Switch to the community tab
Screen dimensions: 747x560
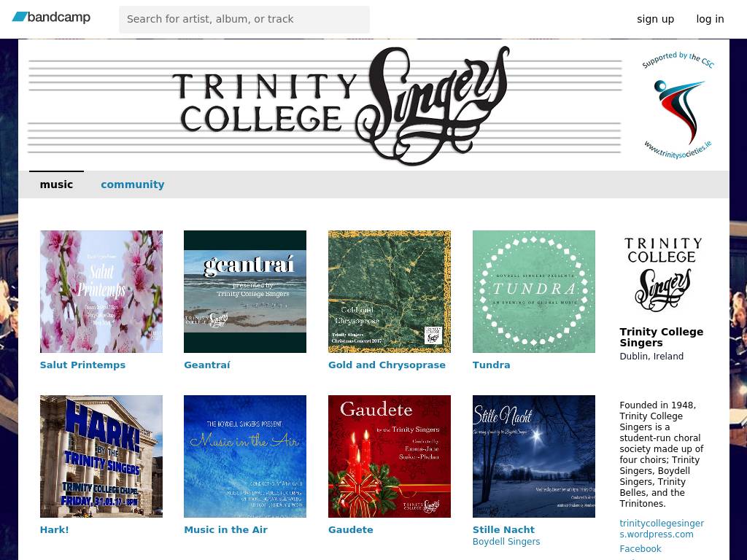pos(133,184)
